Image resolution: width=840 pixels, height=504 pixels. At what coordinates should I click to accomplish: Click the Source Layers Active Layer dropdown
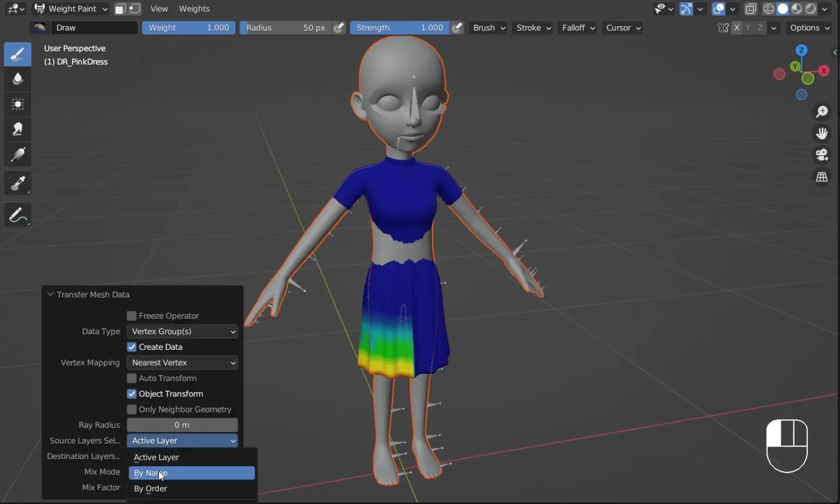(183, 441)
